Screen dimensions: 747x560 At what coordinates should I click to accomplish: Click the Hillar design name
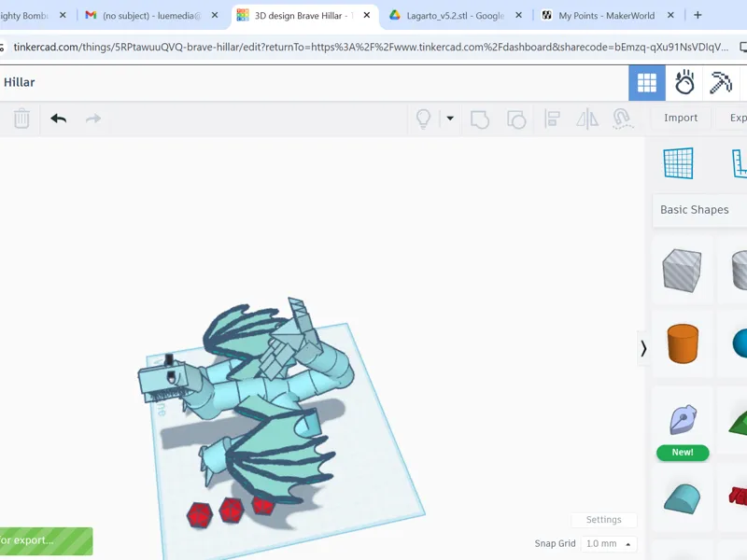(x=19, y=82)
